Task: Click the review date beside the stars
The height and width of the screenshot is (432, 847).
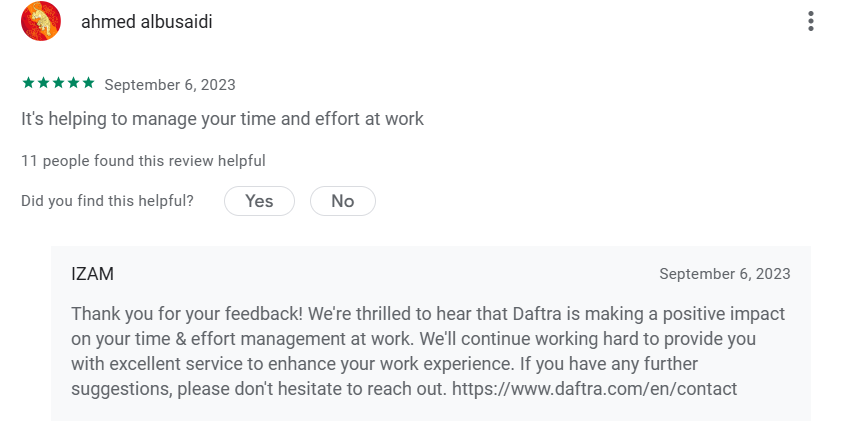Action: point(170,85)
